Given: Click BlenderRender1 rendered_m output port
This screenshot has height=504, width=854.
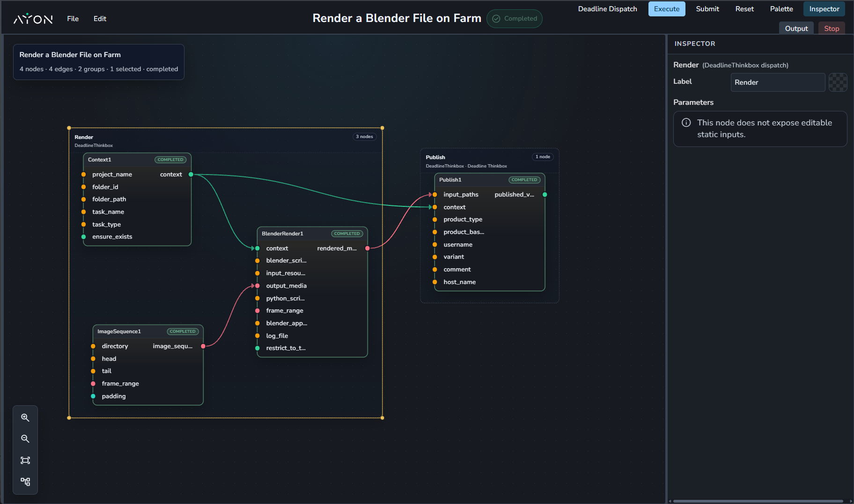Looking at the screenshot, I should 368,248.
